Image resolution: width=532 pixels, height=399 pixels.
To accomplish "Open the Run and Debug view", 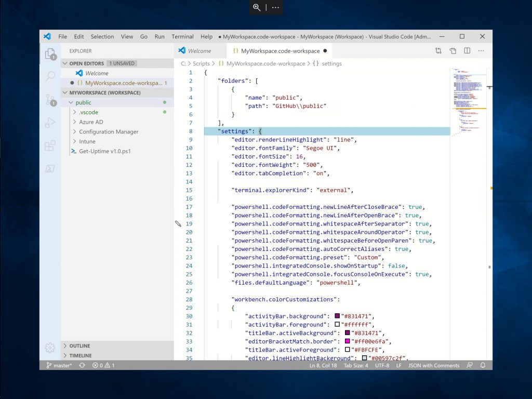I will pos(50,123).
